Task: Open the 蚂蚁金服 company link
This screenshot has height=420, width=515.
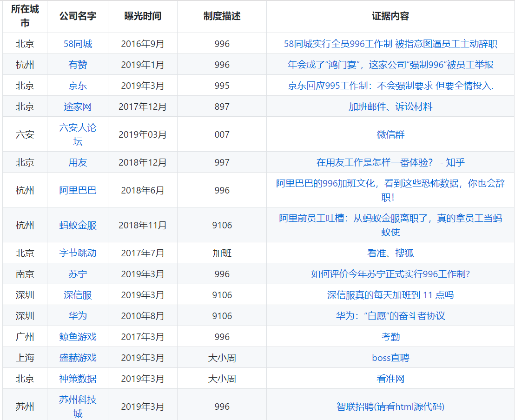Action: tap(78, 225)
